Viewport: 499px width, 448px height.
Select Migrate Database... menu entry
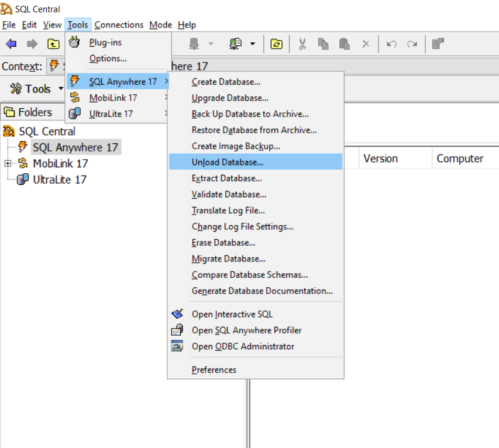coord(256,259)
